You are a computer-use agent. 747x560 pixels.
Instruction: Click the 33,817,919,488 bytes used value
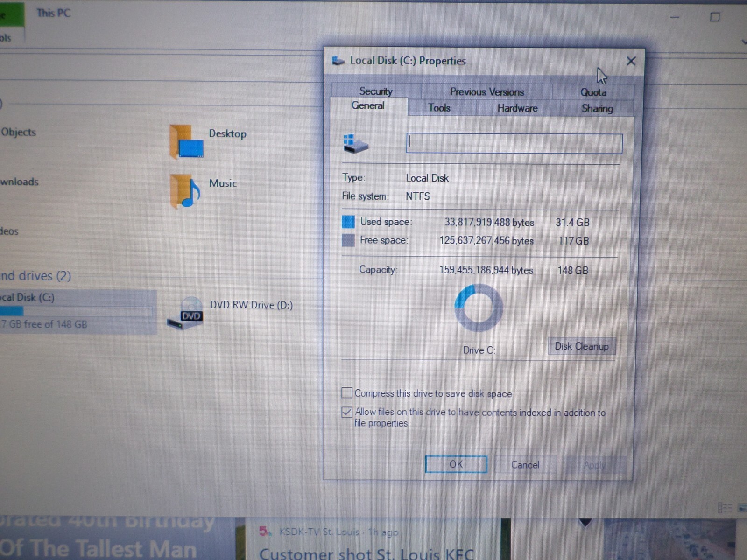point(489,222)
